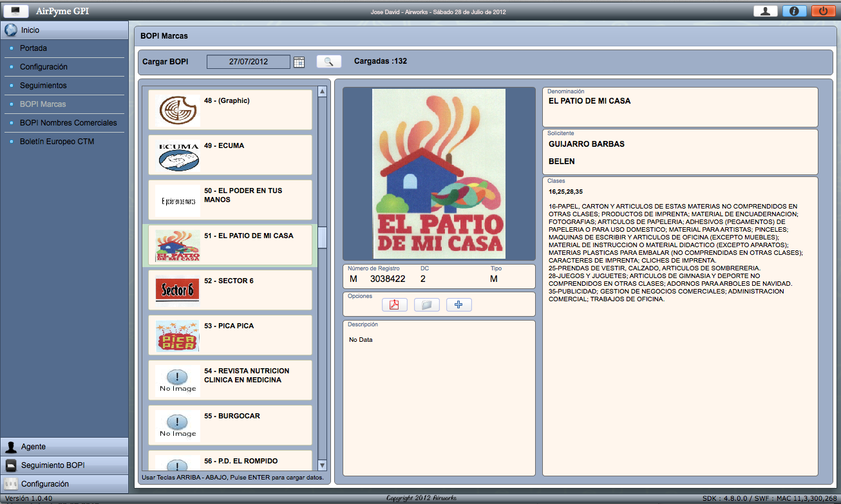Screen dimensions: 841x504
Task: Select list item 49 - ECUMA
Action: [230, 155]
